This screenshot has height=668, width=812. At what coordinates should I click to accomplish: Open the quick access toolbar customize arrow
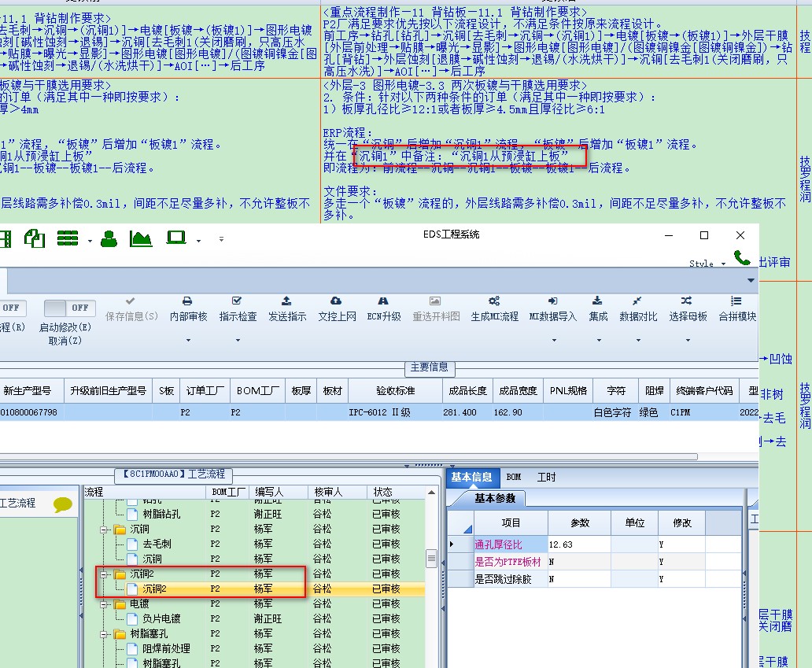(221, 239)
